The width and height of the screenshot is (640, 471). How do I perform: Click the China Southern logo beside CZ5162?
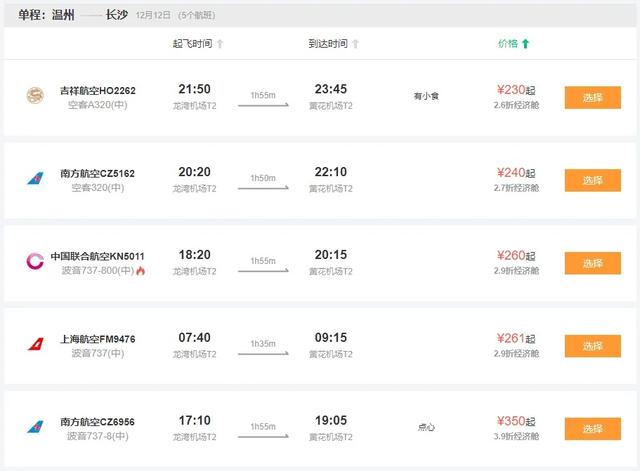(36, 179)
